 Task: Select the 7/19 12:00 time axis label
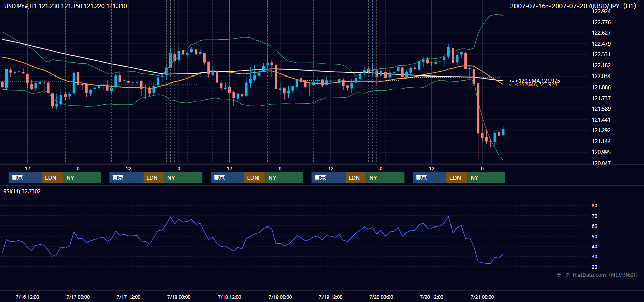[331, 297]
